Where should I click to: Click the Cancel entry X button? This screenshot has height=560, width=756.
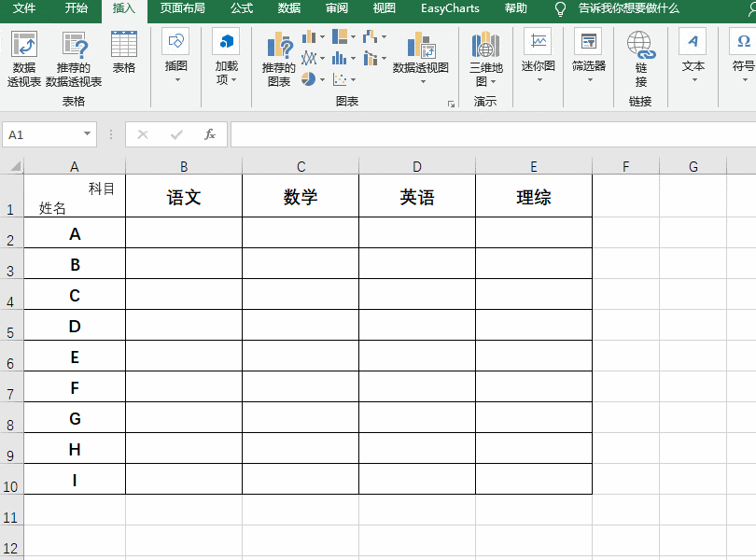(143, 134)
